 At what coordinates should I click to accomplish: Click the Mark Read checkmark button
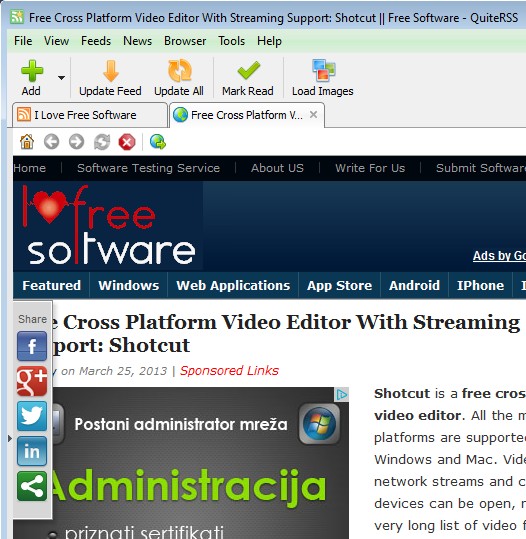[x=248, y=78]
